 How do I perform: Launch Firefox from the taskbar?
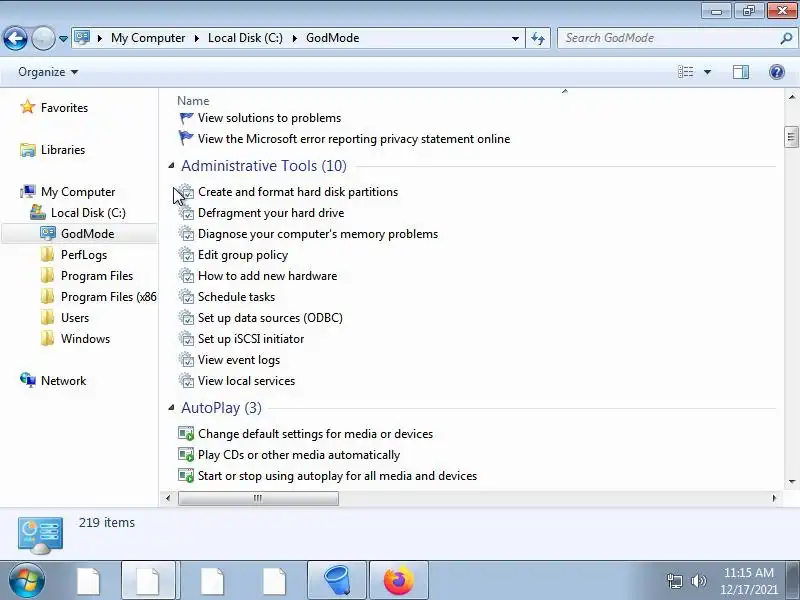[x=398, y=581]
